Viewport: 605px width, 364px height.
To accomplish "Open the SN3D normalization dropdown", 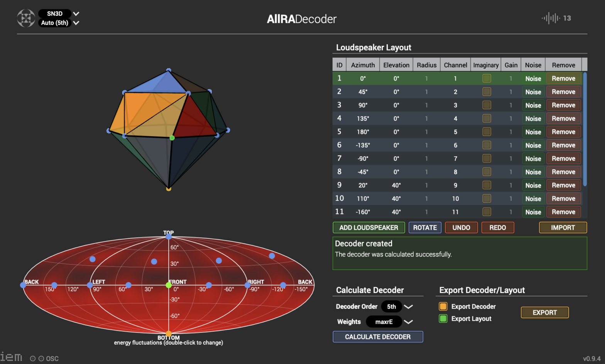I will tap(59, 13).
